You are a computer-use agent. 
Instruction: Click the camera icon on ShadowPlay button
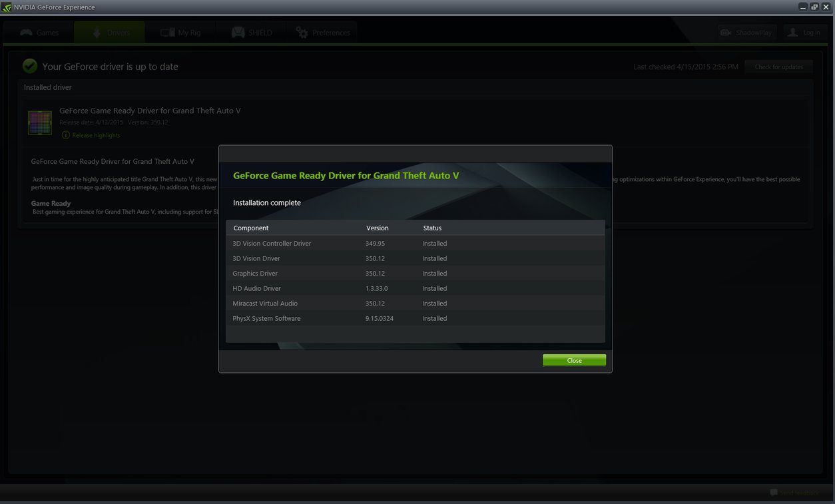point(726,32)
